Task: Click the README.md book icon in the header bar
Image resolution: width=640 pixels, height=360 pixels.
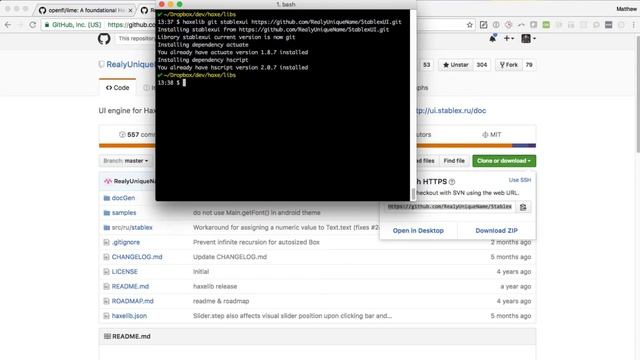Action: (107, 336)
